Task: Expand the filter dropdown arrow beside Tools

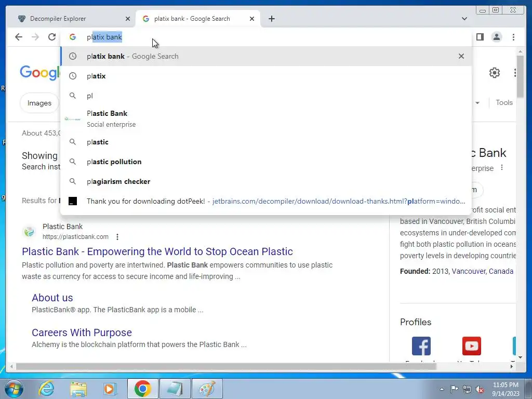Action: 477,103
